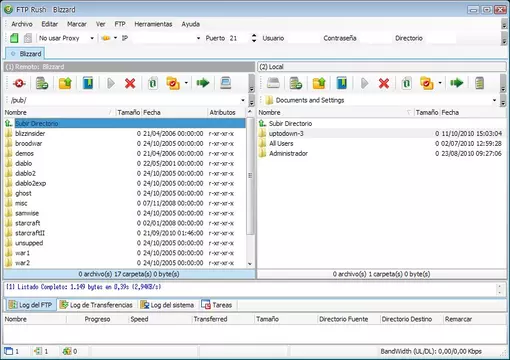The height and width of the screenshot is (360, 510).
Task: Switch to Log del sistema tab
Action: [x=167, y=305]
